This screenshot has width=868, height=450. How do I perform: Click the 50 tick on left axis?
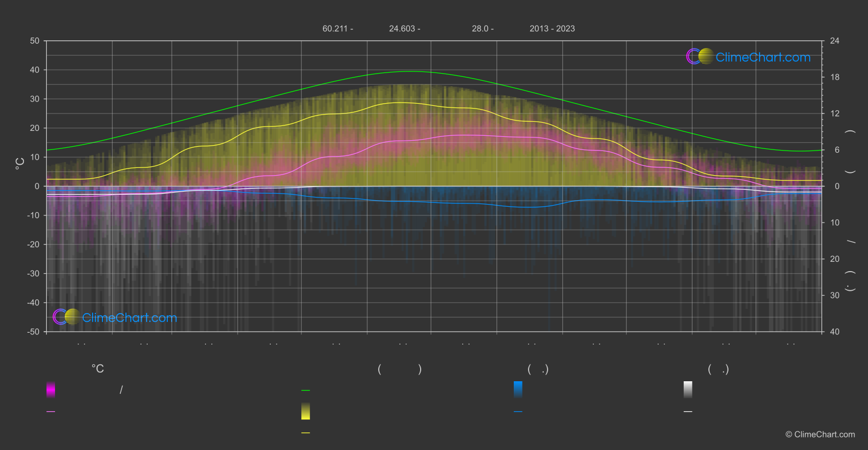[x=35, y=41]
